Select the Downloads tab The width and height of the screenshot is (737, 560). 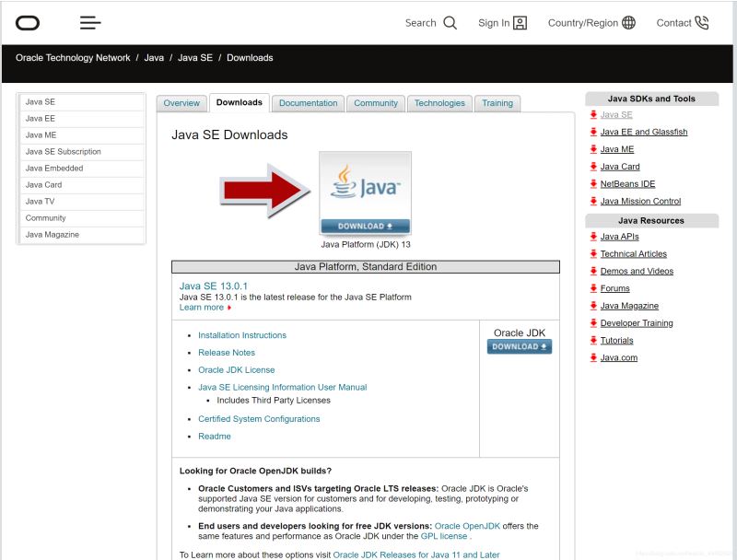(x=240, y=102)
